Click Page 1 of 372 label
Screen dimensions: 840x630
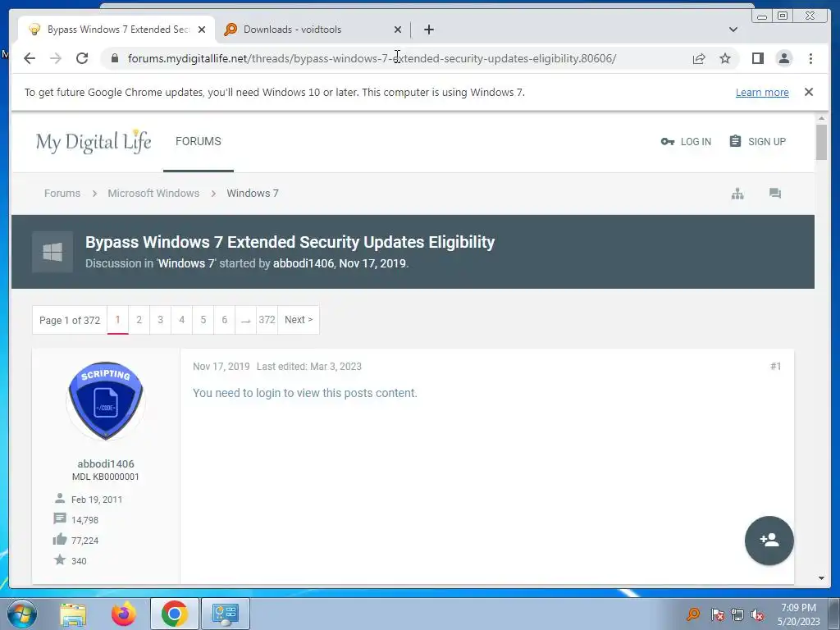click(70, 321)
